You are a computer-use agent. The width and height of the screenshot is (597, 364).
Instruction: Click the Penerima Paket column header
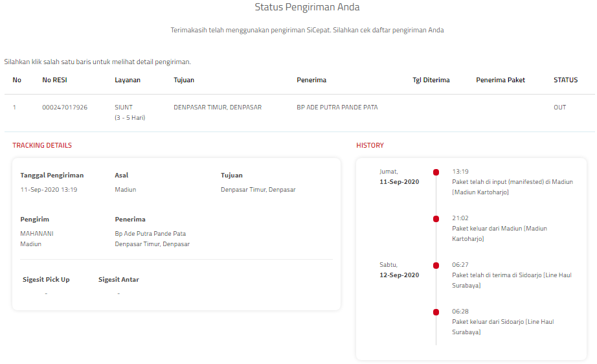click(x=501, y=80)
